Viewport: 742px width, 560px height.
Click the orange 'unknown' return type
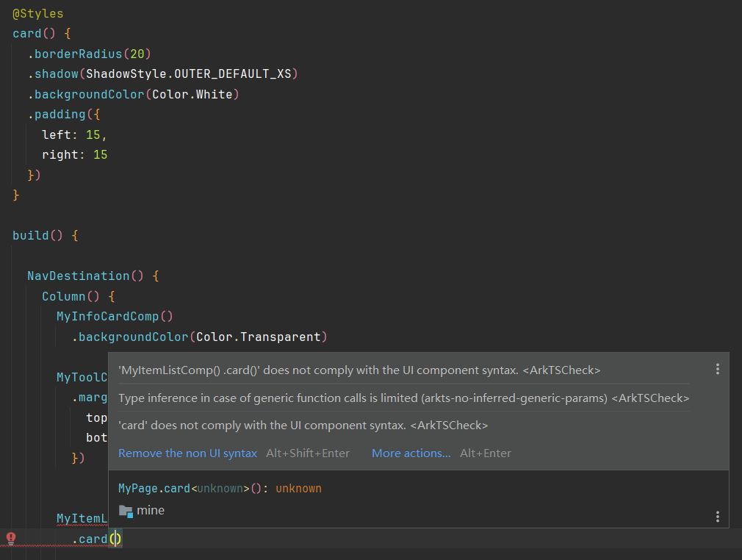[298, 488]
